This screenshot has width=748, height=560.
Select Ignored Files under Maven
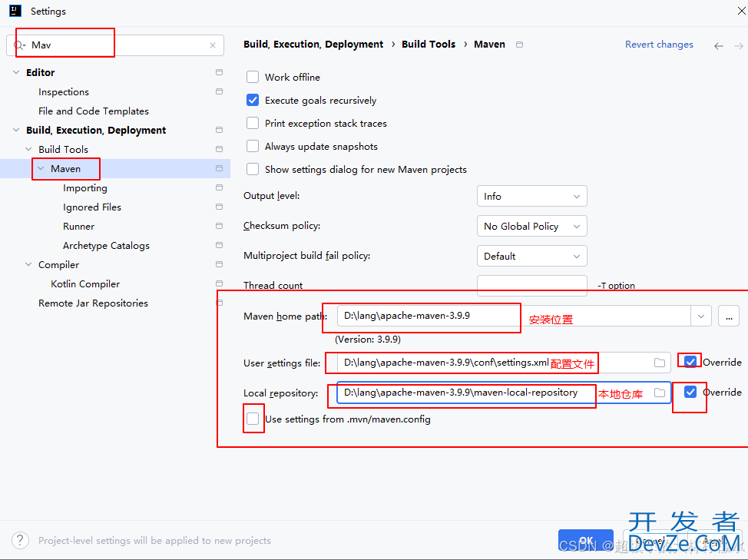click(x=92, y=207)
